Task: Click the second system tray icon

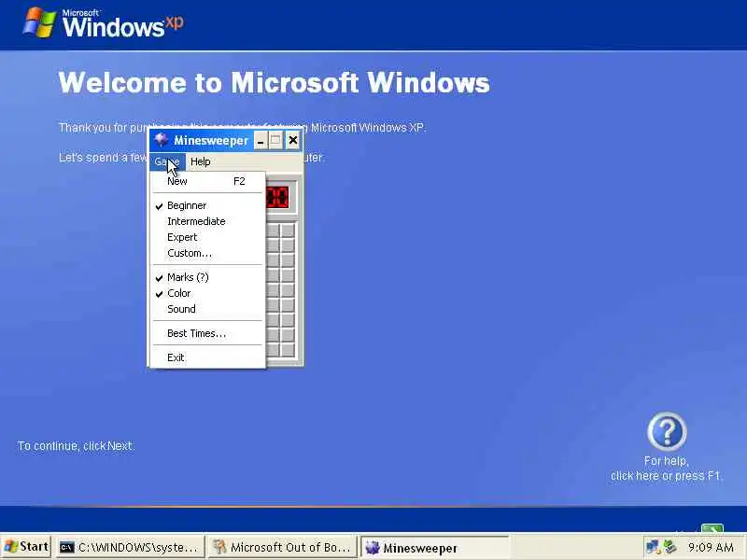Action: [x=669, y=547]
